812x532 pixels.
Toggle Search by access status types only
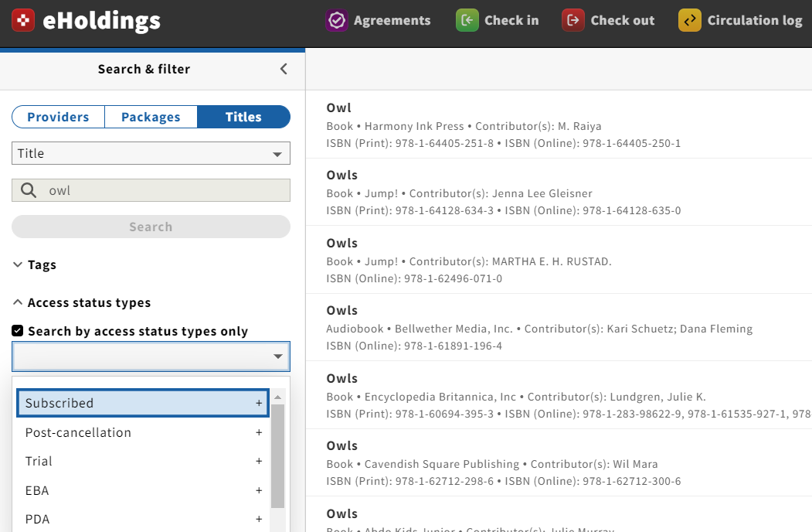[x=18, y=331]
